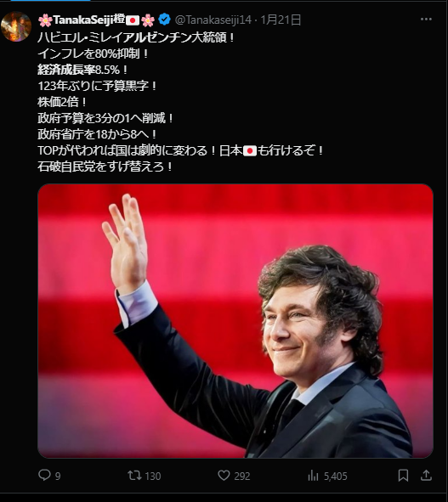The height and width of the screenshot is (502, 448).
Task: Open the three-dot more options menu
Action: 426,20
